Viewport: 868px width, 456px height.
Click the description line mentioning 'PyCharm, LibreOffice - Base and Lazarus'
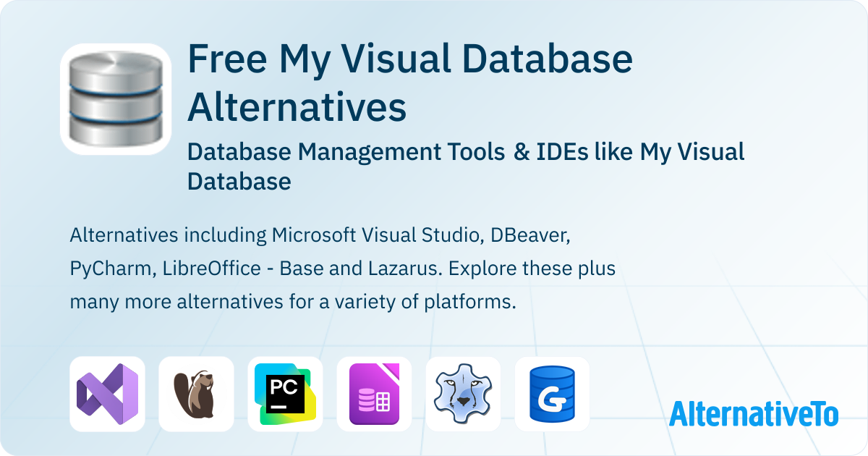pos(343,269)
